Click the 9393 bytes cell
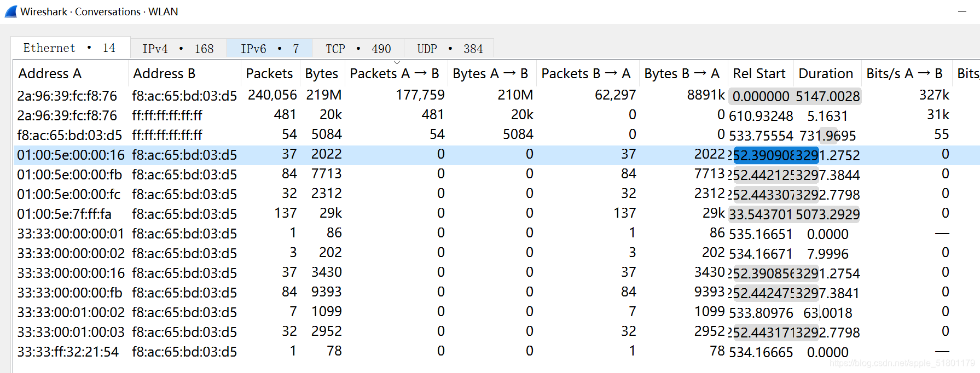The height and width of the screenshot is (373, 980). (327, 293)
